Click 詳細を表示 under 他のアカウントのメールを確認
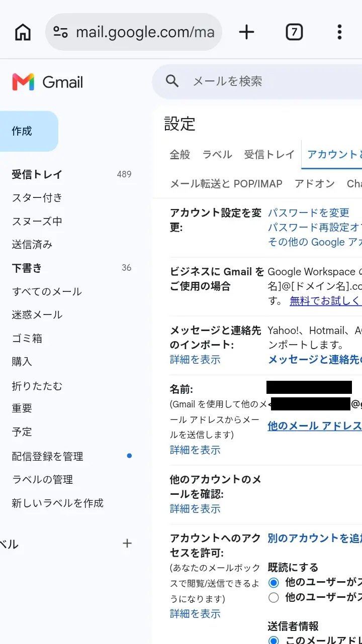Viewport: 362px width, 644px height. pyautogui.click(x=195, y=508)
